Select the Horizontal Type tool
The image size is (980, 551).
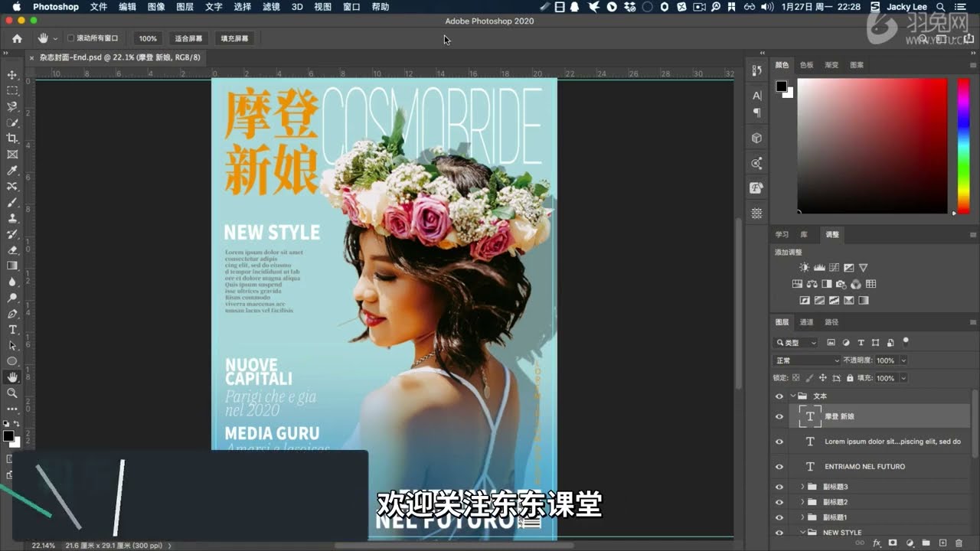12,330
